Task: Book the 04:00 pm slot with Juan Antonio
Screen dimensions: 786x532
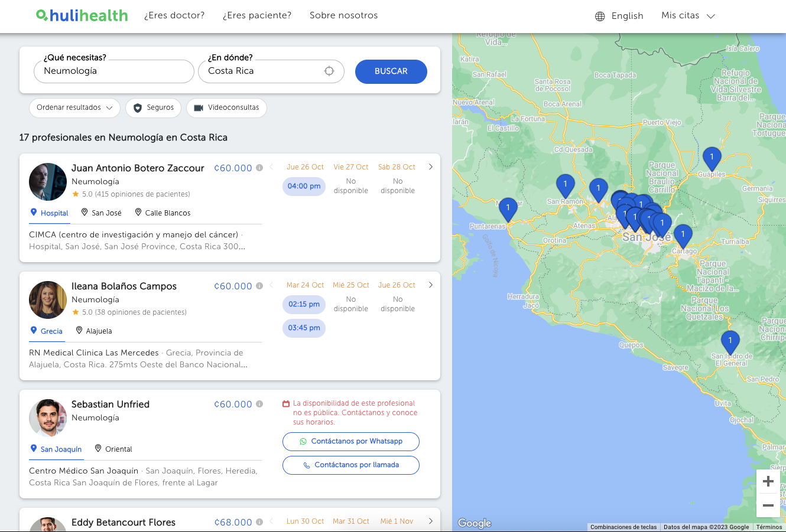Action: tap(304, 186)
